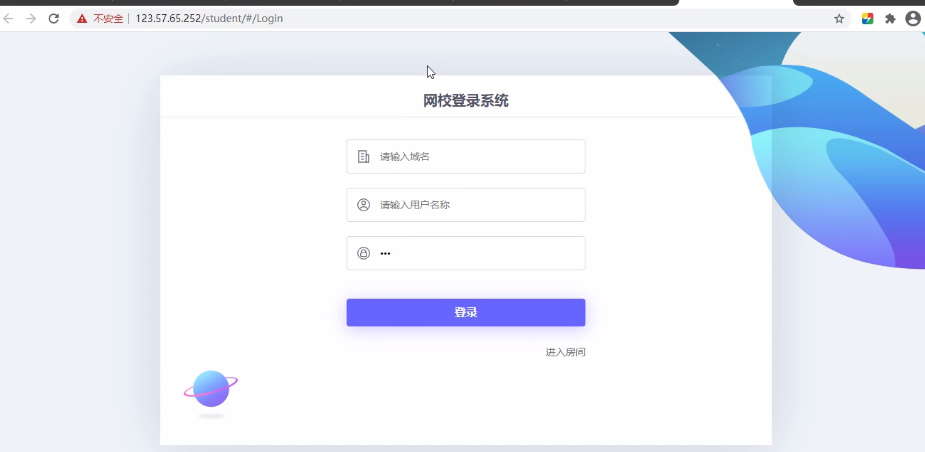Image resolution: width=925 pixels, height=452 pixels.
Task: Focus the address bar URL text
Action: click(x=209, y=18)
